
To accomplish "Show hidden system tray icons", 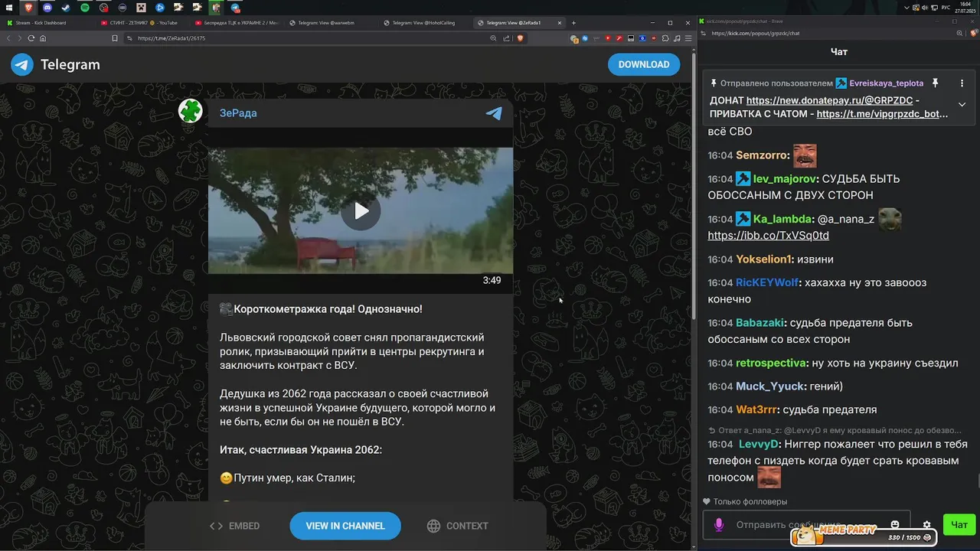I will pyautogui.click(x=907, y=8).
